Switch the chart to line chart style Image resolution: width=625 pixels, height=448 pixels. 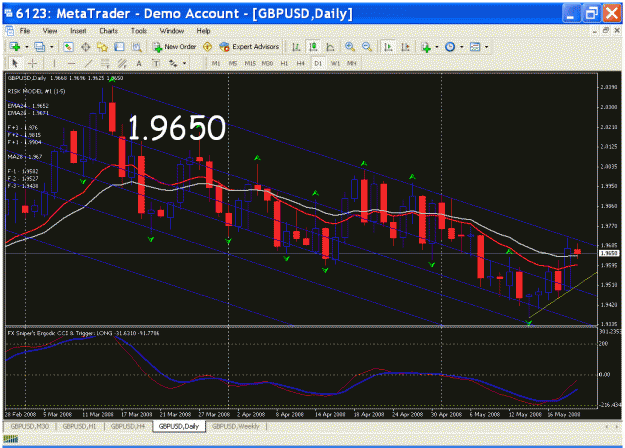point(330,47)
